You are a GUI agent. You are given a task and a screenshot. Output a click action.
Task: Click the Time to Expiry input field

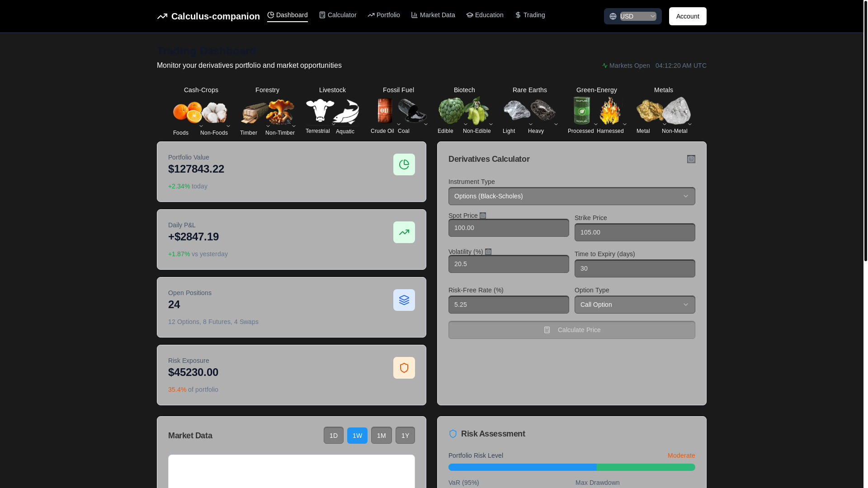coord(635,268)
